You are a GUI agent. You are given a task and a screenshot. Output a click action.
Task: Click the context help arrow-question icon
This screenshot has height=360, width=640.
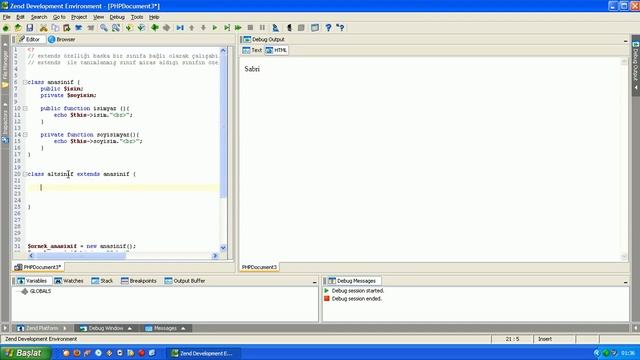[340, 28]
